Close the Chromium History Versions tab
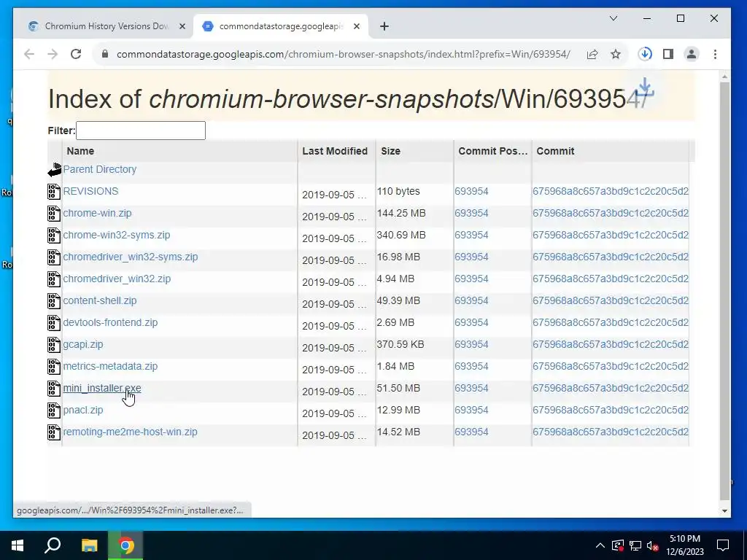 pos(182,27)
